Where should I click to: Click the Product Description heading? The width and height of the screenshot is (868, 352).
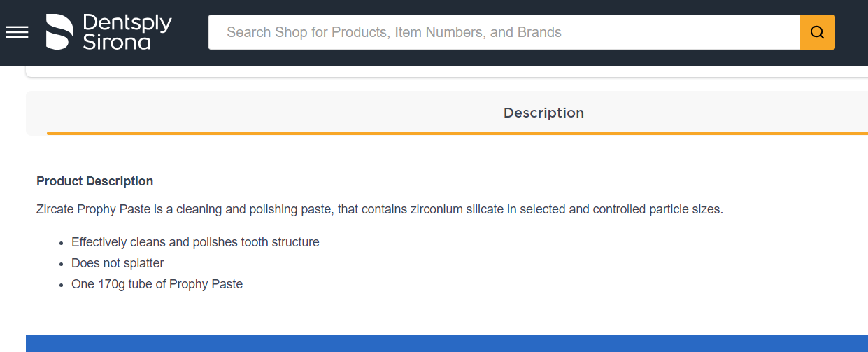click(x=94, y=181)
